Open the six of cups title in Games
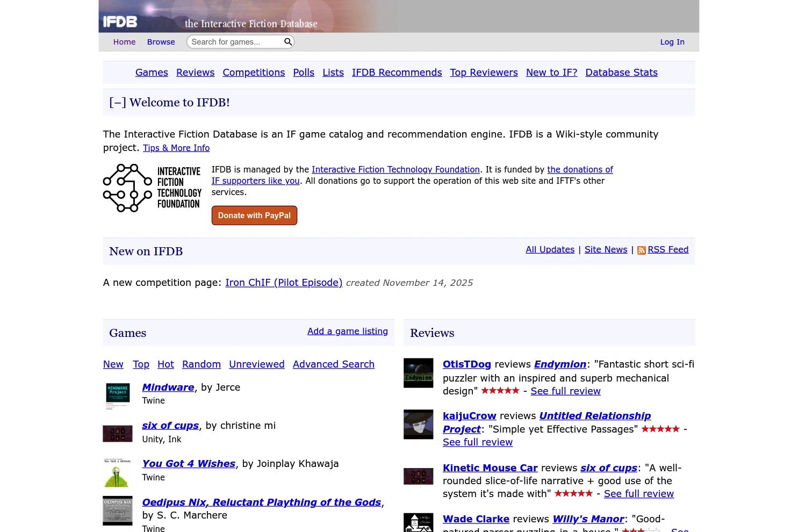 click(170, 426)
